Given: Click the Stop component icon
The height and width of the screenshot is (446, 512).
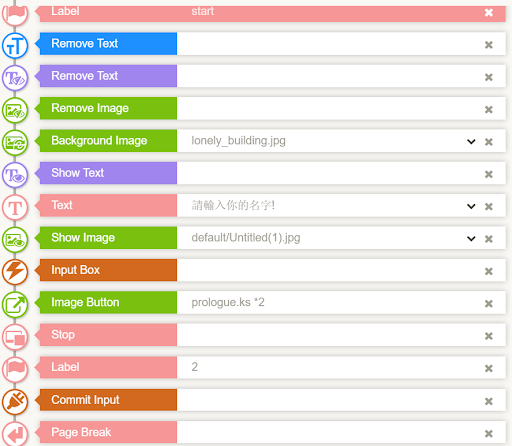Looking at the screenshot, I should pyautogui.click(x=15, y=337).
